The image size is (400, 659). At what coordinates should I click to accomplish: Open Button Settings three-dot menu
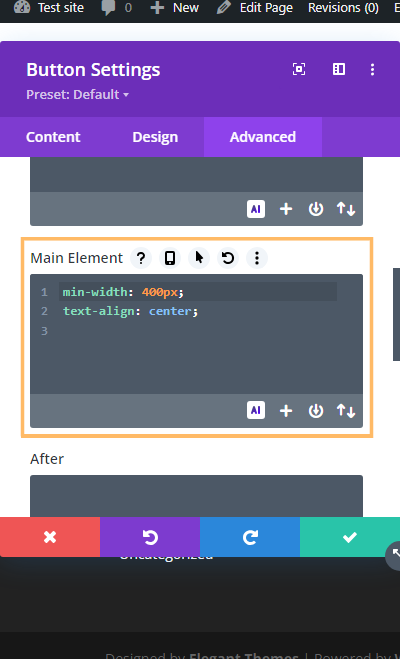pos(372,69)
